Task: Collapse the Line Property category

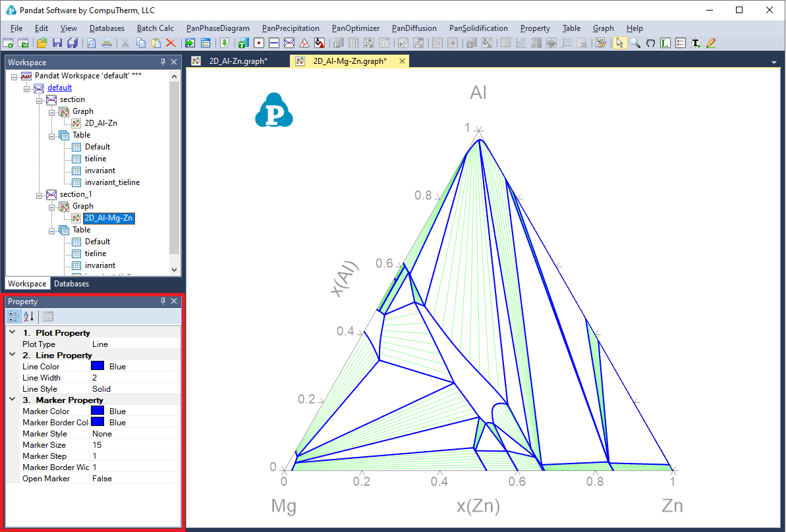Action: [x=13, y=356]
